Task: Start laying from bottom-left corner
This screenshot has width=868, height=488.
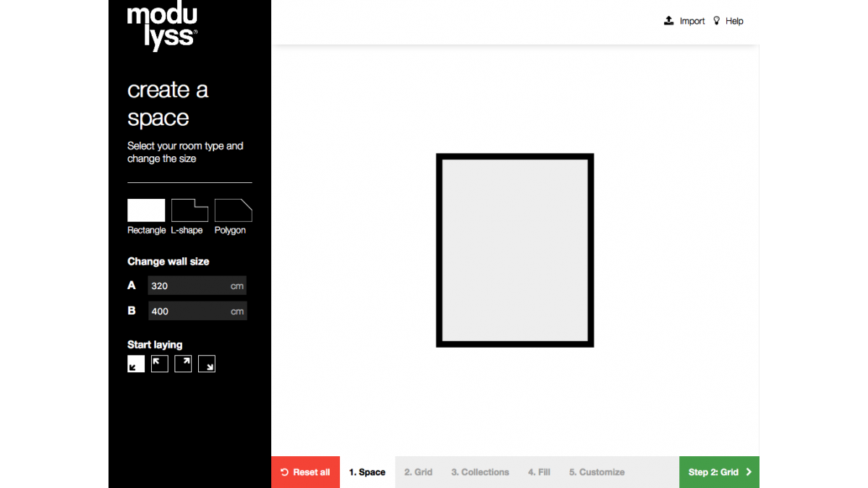Action: tap(136, 364)
